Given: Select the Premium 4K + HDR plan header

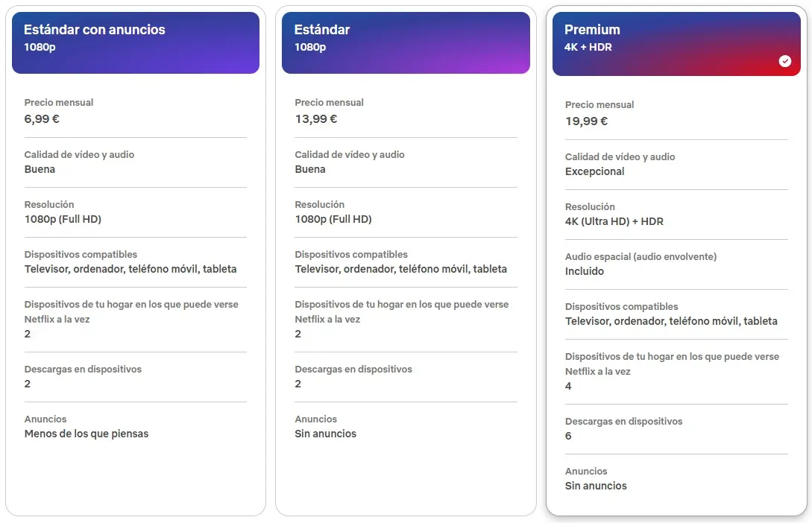Looking at the screenshot, I should pyautogui.click(x=676, y=44).
